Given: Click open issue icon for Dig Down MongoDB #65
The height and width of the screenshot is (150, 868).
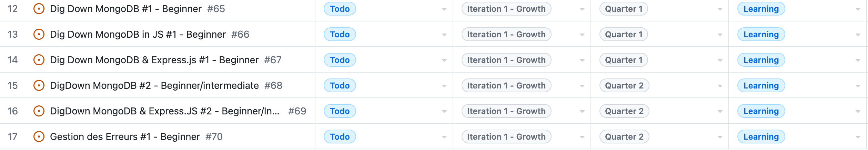Looking at the screenshot, I should point(39,9).
